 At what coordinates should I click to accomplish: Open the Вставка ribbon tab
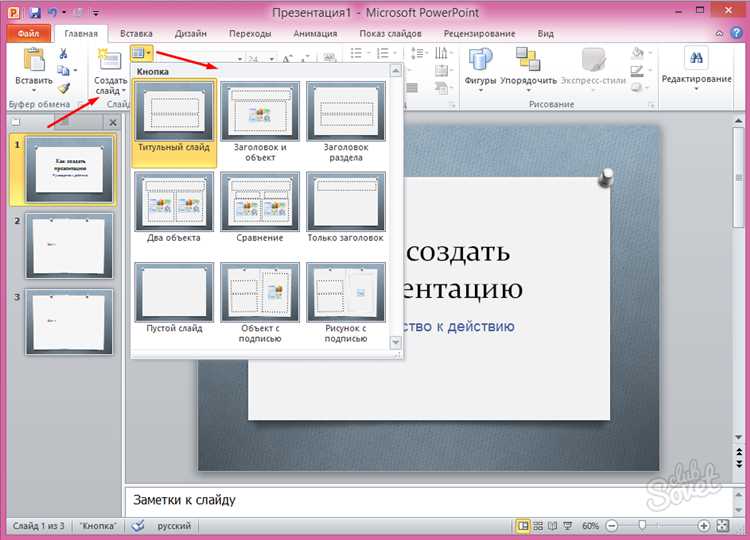[136, 33]
